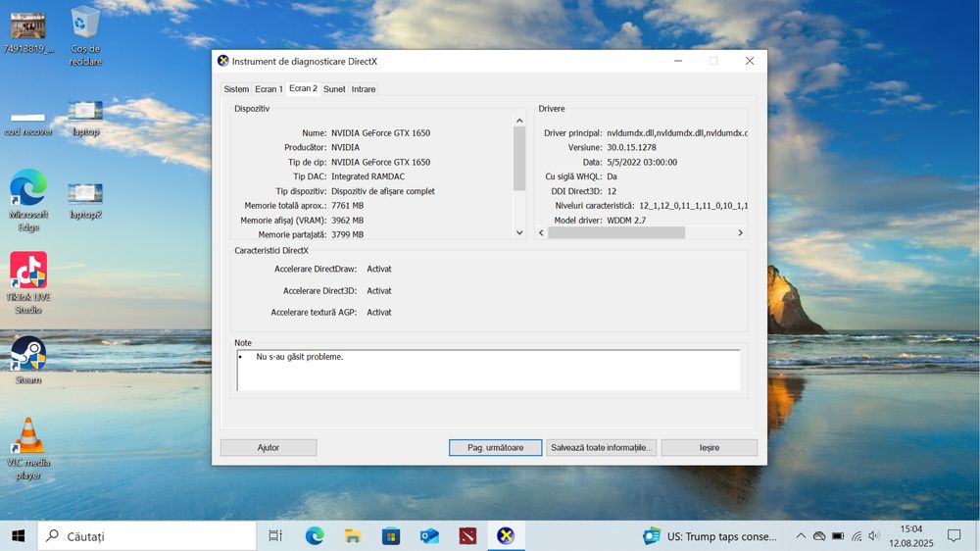This screenshot has height=551, width=980.
Task: Show hidden system tray icons
Action: (801, 536)
